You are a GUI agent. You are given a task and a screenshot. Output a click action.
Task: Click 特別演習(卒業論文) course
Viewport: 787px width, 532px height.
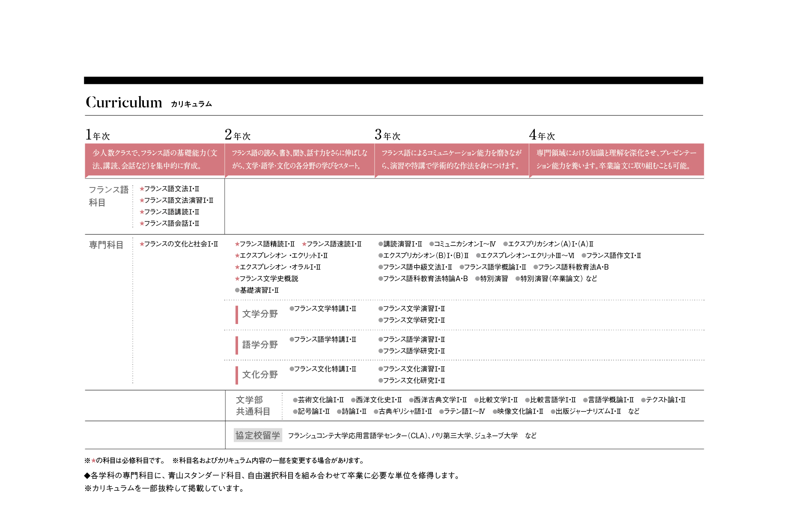[x=549, y=279]
